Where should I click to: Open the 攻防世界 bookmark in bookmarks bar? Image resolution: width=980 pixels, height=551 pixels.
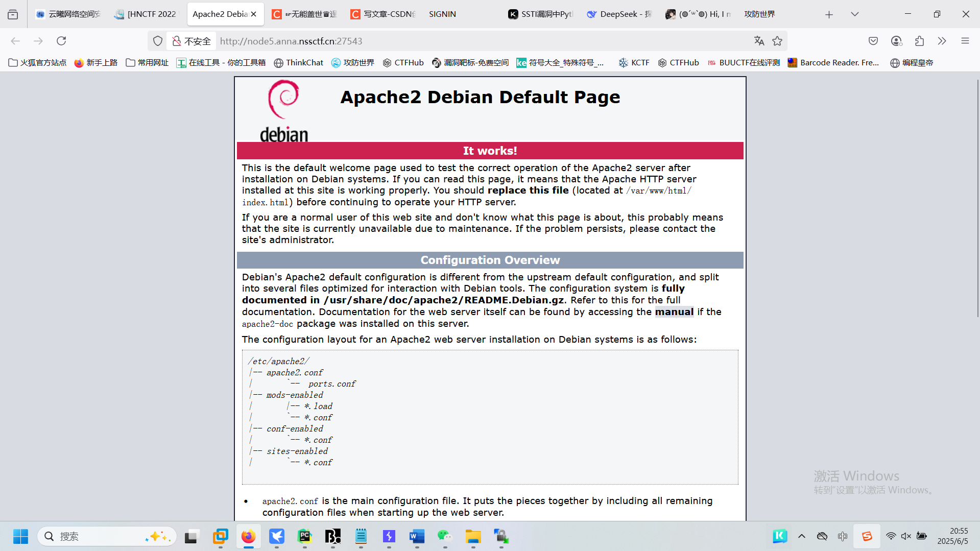click(x=353, y=63)
